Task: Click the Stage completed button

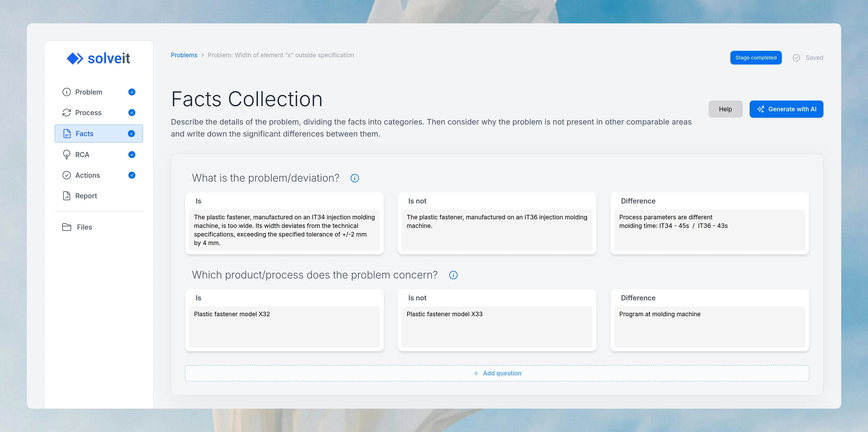Action: [755, 58]
